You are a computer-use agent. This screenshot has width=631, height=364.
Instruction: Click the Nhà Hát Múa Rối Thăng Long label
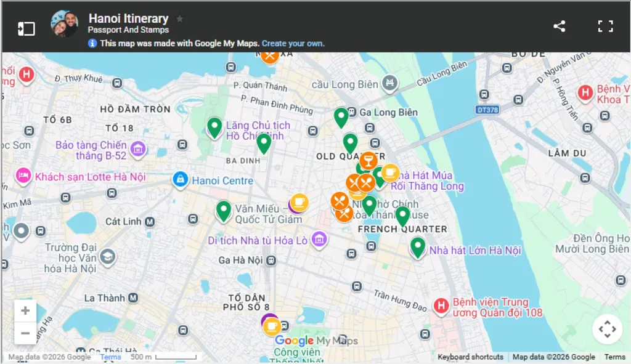[428, 181]
